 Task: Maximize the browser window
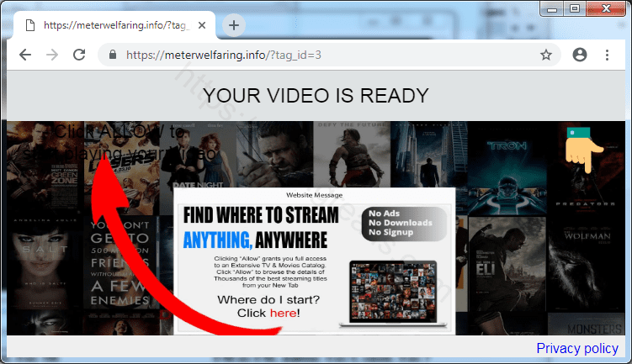click(x=576, y=8)
